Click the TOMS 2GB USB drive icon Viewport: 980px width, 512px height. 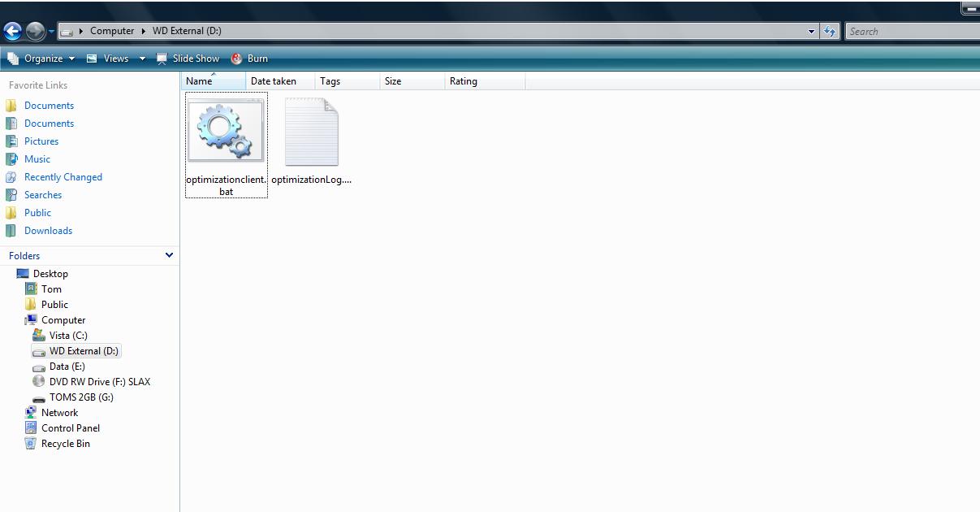[39, 398]
